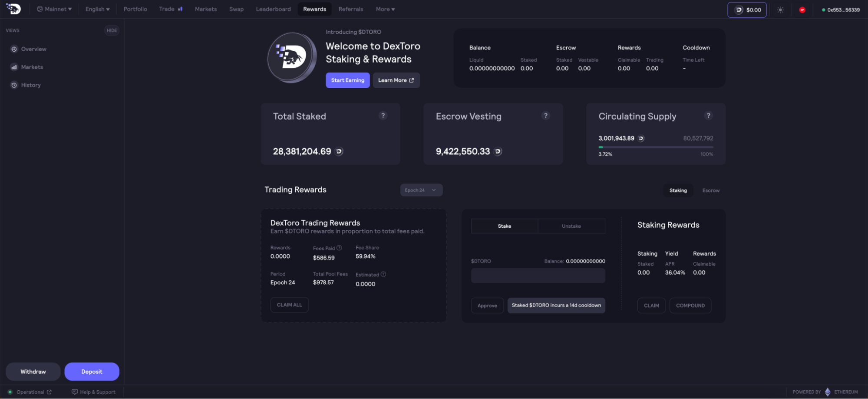The width and height of the screenshot is (868, 399).
Task: Show the Estimated rewards info tooltip
Action: click(x=383, y=274)
